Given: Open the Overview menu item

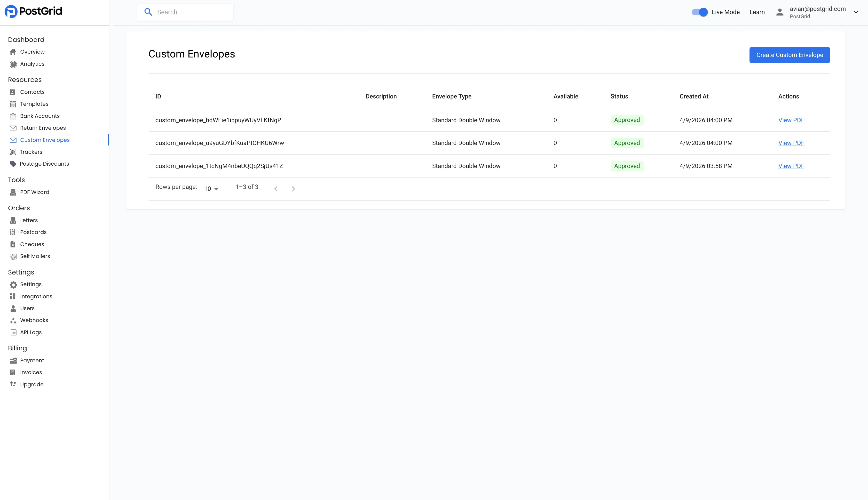Looking at the screenshot, I should pyautogui.click(x=32, y=52).
